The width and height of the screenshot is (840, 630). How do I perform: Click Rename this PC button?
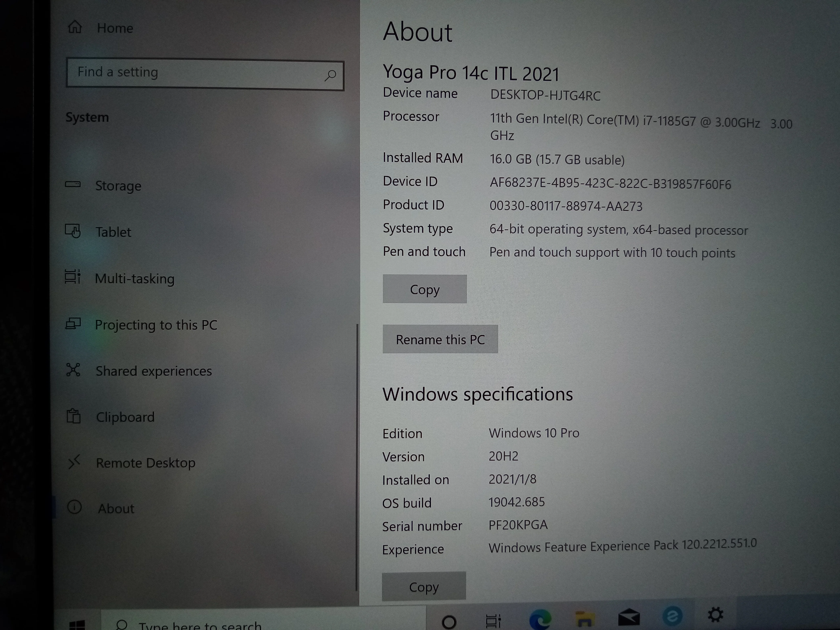440,339
